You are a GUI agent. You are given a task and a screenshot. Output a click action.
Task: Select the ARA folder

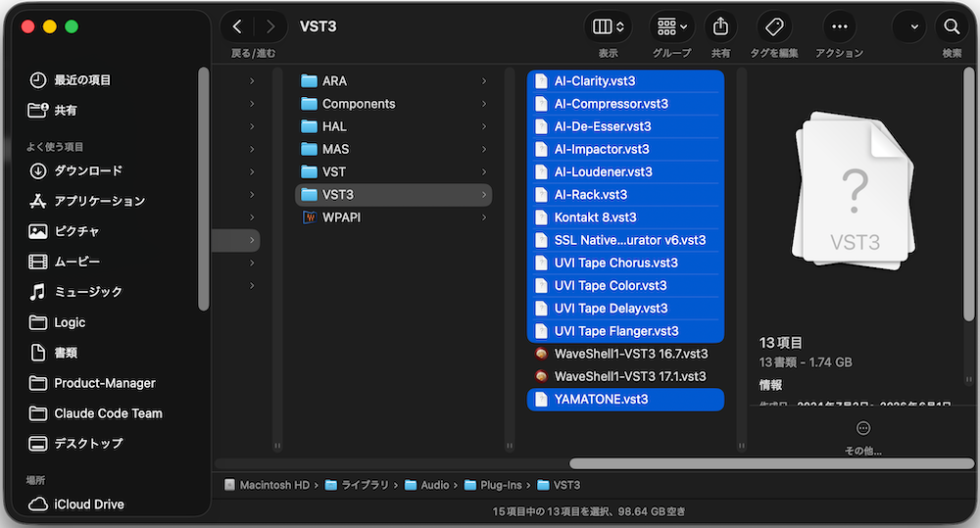tap(393, 80)
